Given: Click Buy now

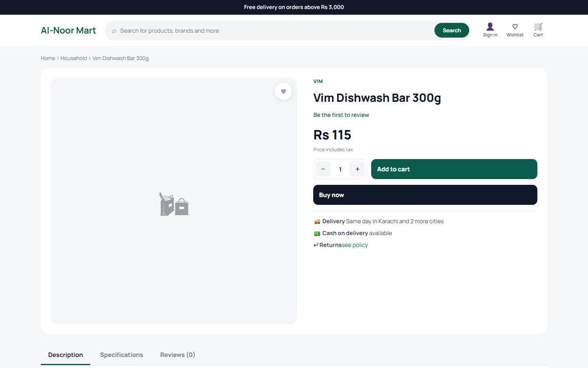Looking at the screenshot, I should tap(425, 195).
